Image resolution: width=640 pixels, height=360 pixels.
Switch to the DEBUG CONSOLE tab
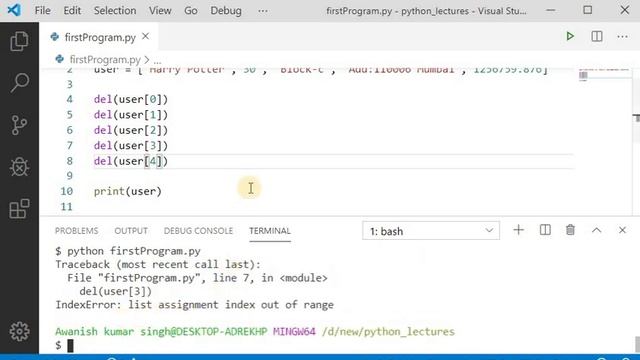click(x=198, y=231)
